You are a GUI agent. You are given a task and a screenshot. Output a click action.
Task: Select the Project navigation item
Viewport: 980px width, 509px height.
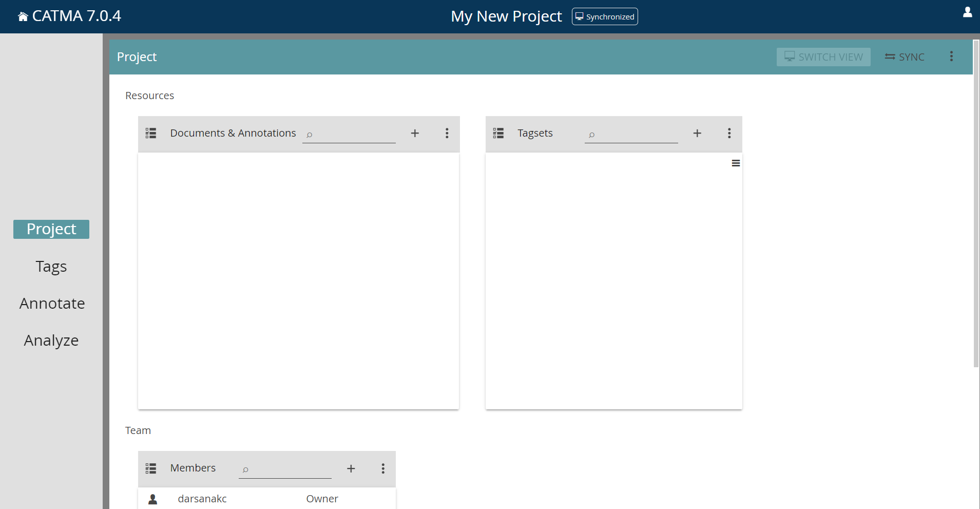click(51, 229)
